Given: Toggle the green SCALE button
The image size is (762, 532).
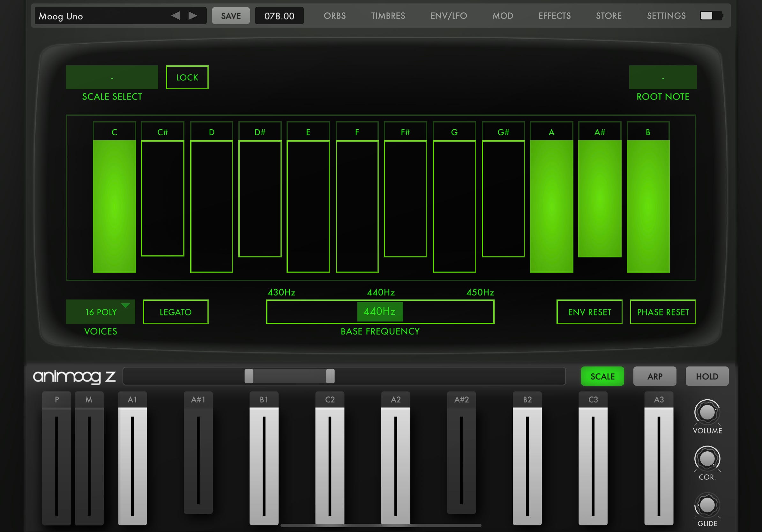Looking at the screenshot, I should (602, 376).
